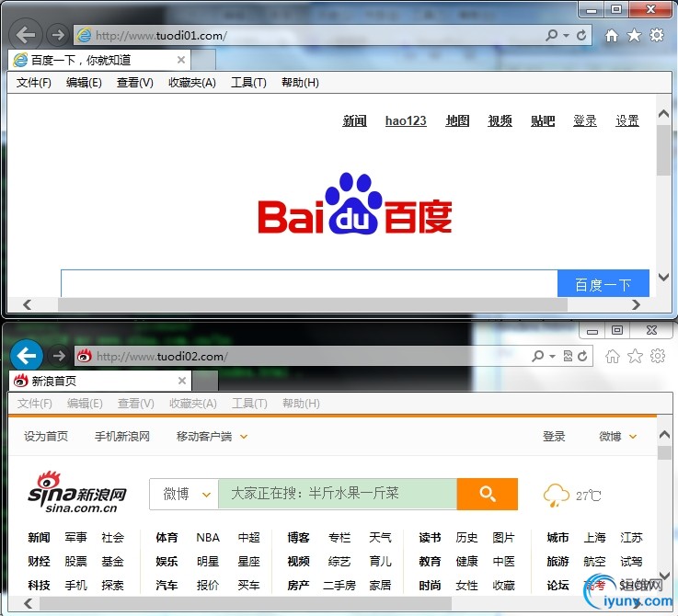Click compatibility view icon in tuodi02 address bar
Image resolution: width=678 pixels, height=616 pixels.
568,356
